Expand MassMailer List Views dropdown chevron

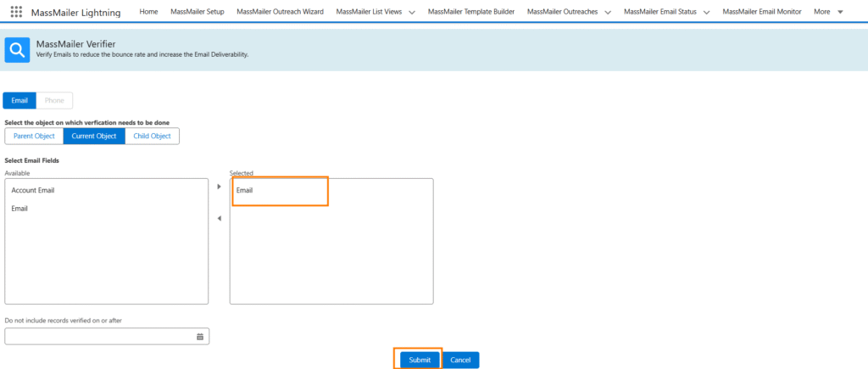pyautogui.click(x=411, y=13)
